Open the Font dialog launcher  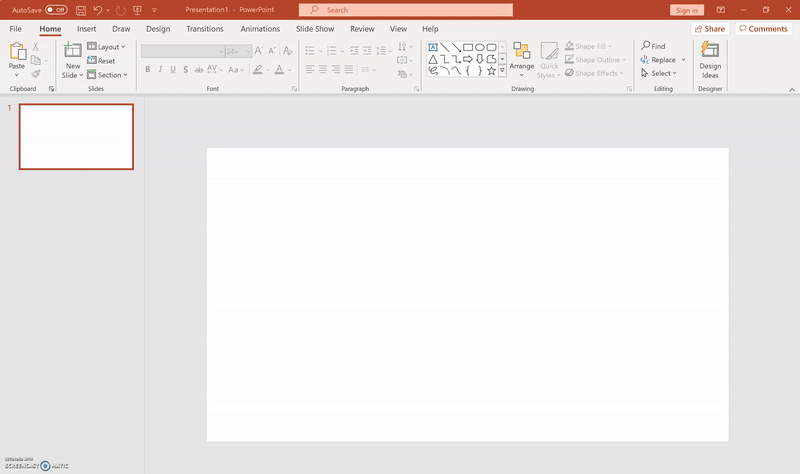(294, 89)
